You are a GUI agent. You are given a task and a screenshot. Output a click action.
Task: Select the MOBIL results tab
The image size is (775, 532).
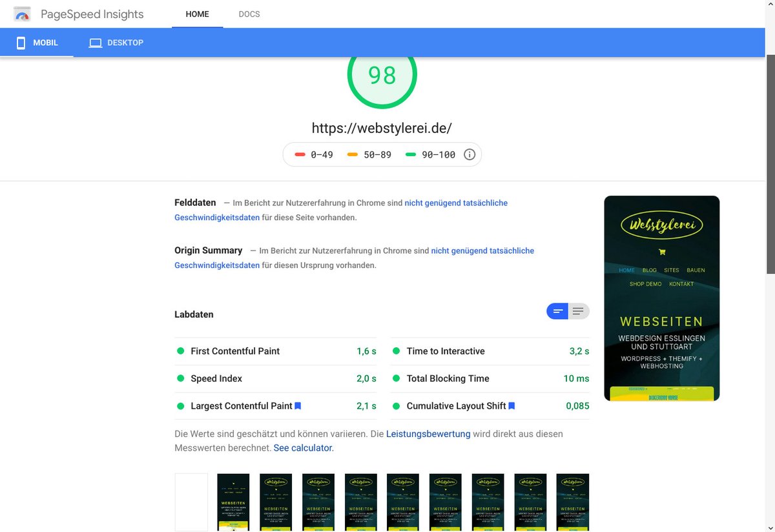pos(37,43)
